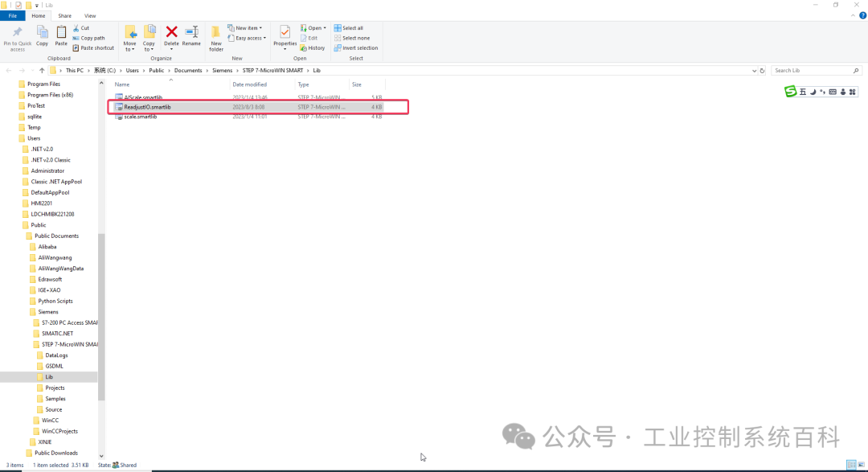Open the Easy access dropdown
868x472 pixels.
coord(247,39)
